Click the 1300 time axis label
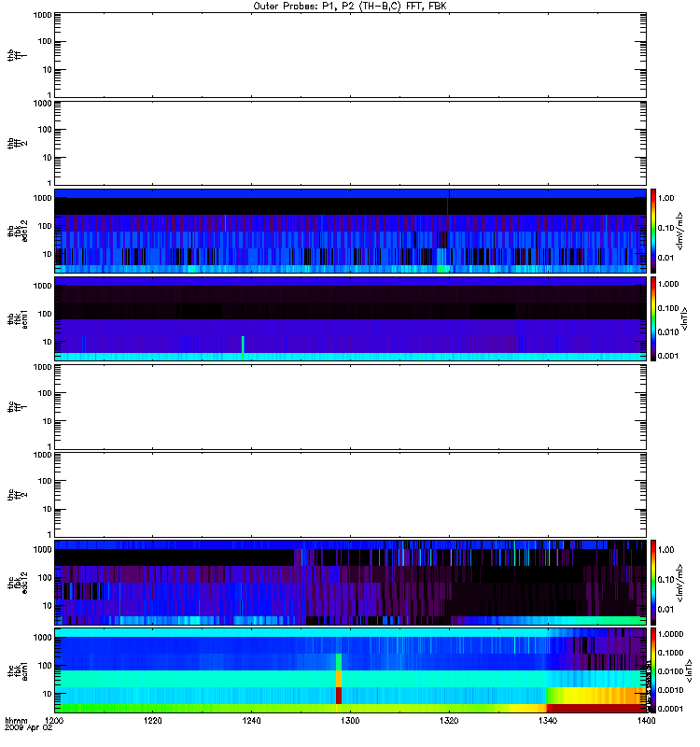The image size is (700, 747). pos(350,721)
